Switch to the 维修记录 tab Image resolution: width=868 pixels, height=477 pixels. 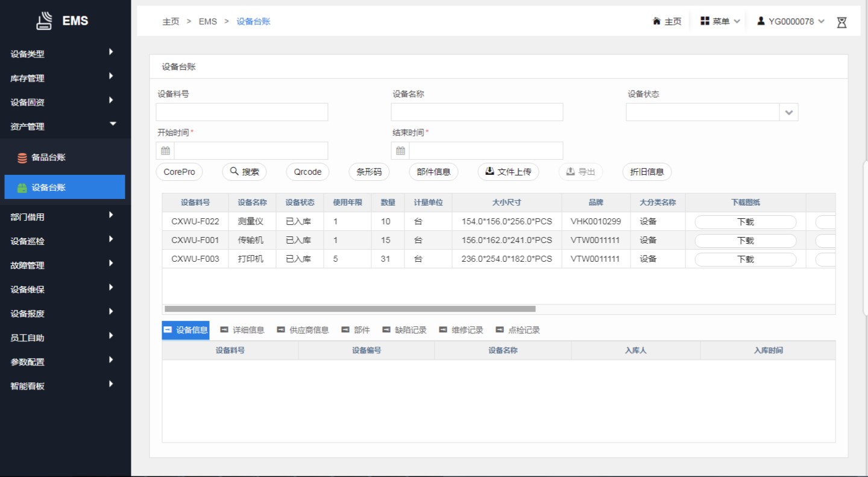(x=461, y=330)
